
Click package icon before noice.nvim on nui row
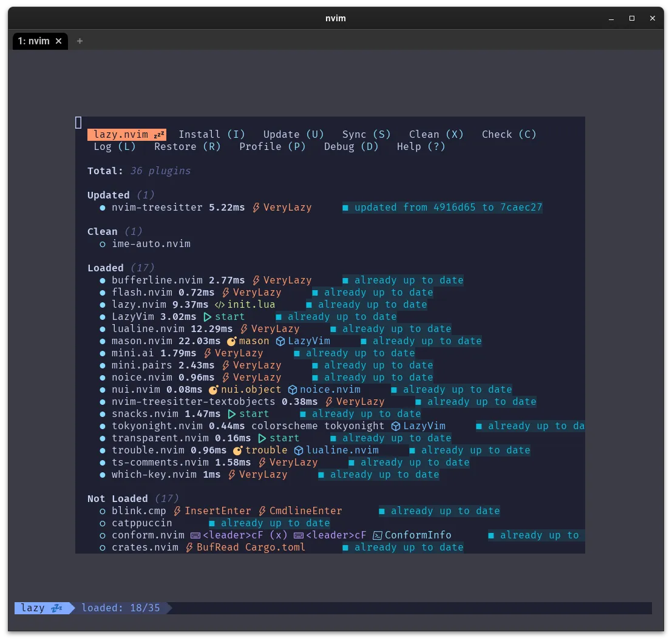[x=293, y=390]
